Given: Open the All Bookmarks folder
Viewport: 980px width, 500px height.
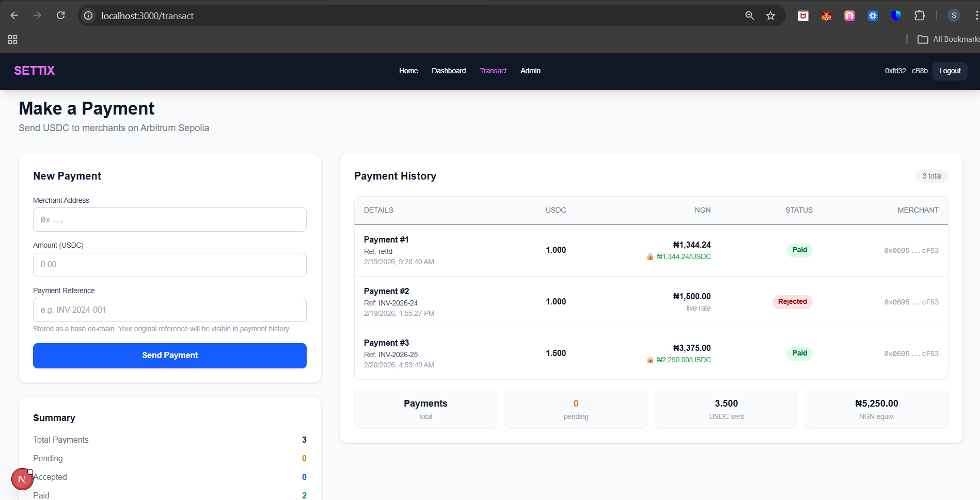Looking at the screenshot, I should click(x=949, y=39).
